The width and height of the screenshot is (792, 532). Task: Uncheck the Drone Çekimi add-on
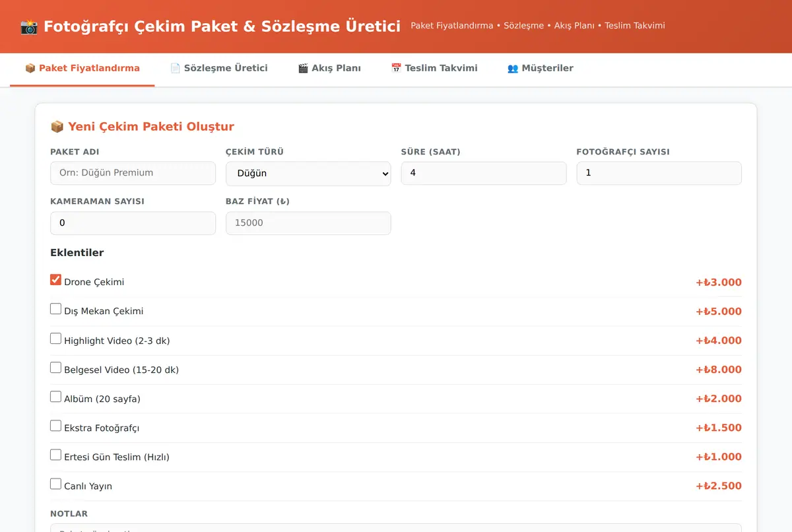pos(55,279)
